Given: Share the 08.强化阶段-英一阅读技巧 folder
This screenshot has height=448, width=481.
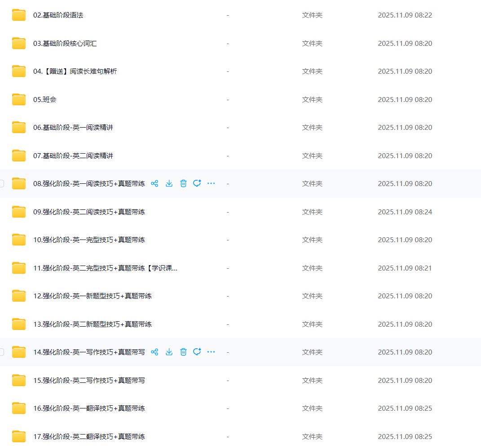Looking at the screenshot, I should coord(154,183).
